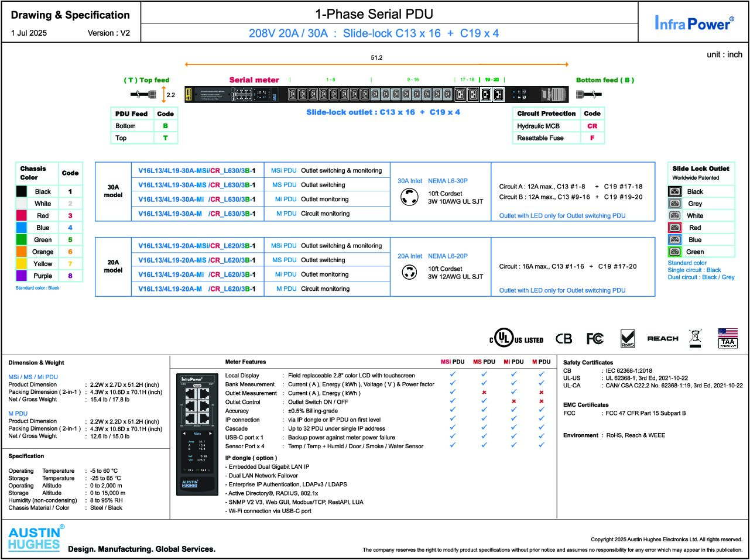The height and width of the screenshot is (560, 750).
Task: Click the "Drawing & Specification" heading
Action: [x=70, y=15]
